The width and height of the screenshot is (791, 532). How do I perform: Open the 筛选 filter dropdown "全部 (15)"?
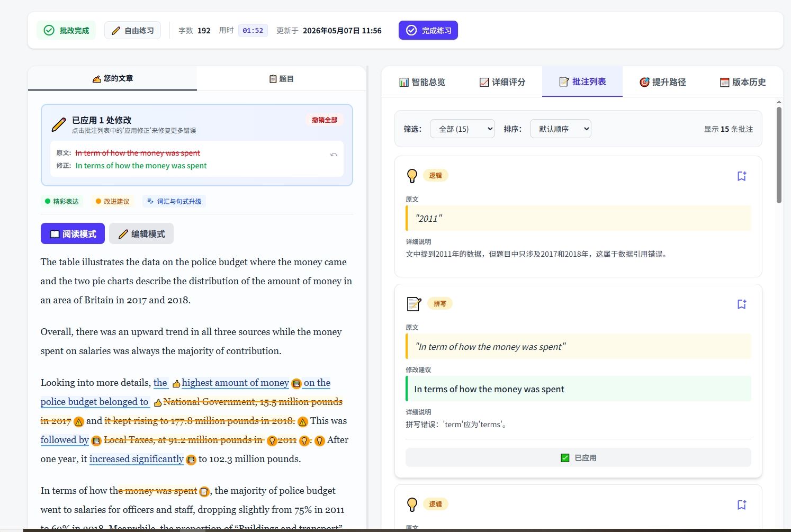point(462,129)
